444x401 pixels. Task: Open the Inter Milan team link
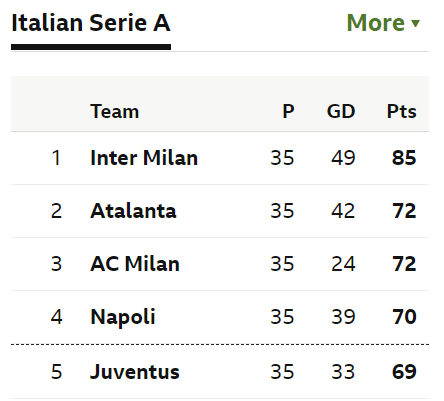coord(144,158)
